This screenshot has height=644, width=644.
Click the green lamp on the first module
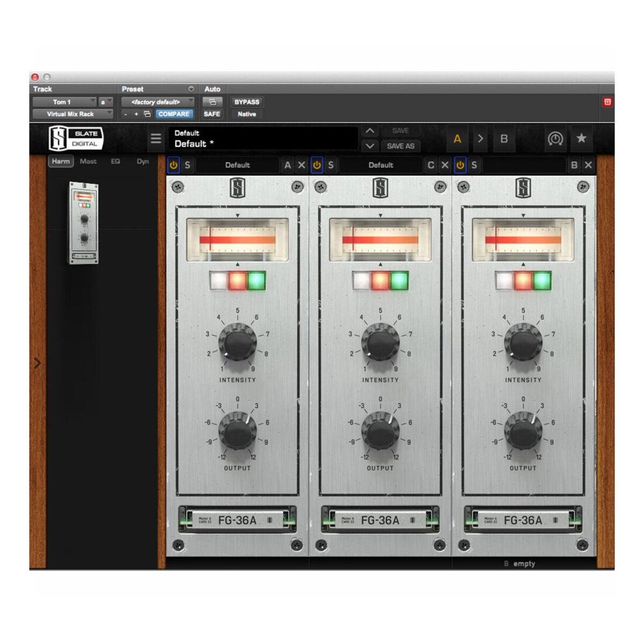(x=256, y=281)
